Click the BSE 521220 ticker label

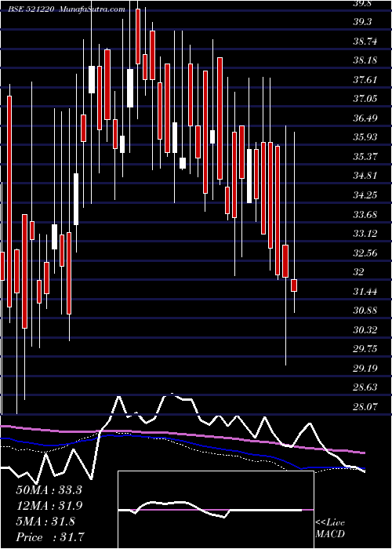(x=31, y=9)
